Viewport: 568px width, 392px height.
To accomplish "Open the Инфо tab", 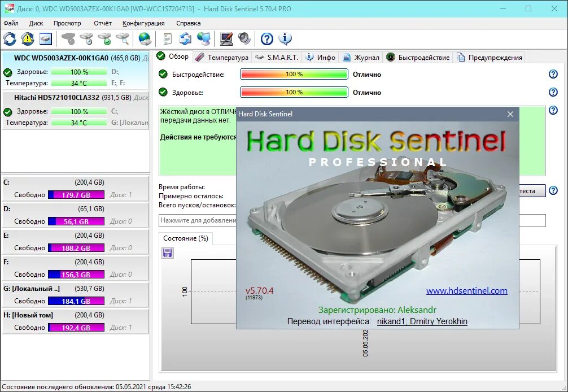I will 320,57.
